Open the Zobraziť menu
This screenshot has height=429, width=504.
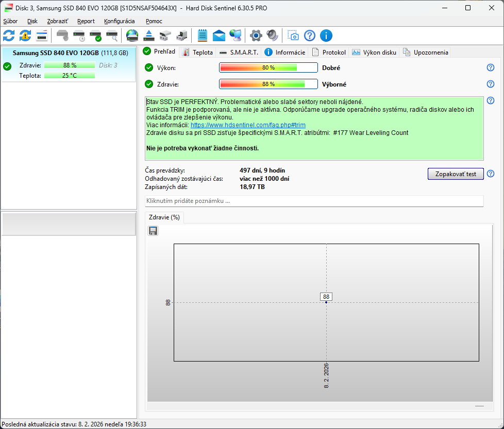(x=58, y=21)
